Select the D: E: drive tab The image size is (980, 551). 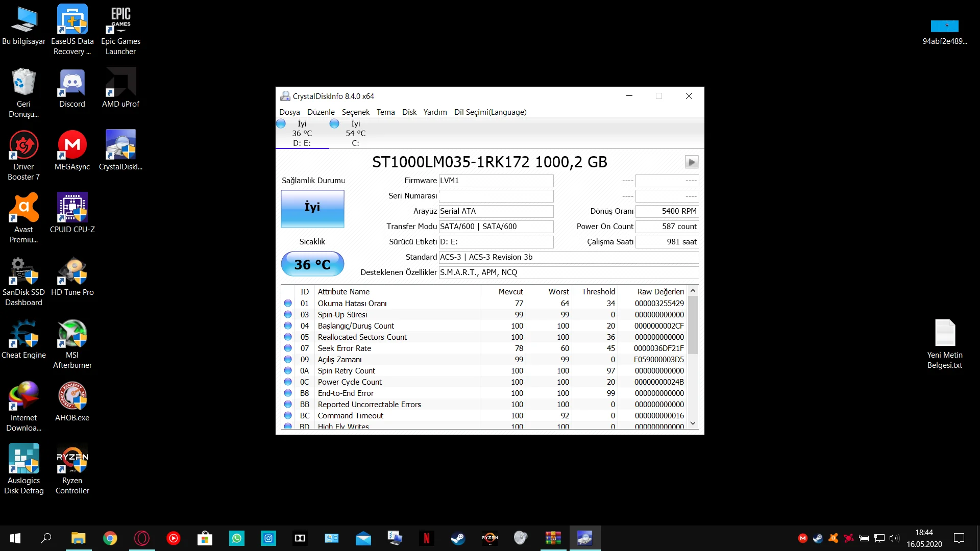tap(302, 134)
